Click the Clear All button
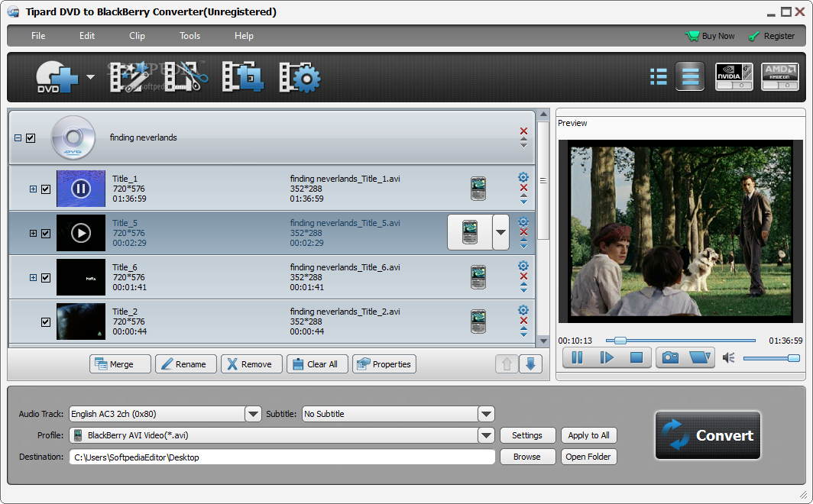813x504 pixels. [317, 364]
